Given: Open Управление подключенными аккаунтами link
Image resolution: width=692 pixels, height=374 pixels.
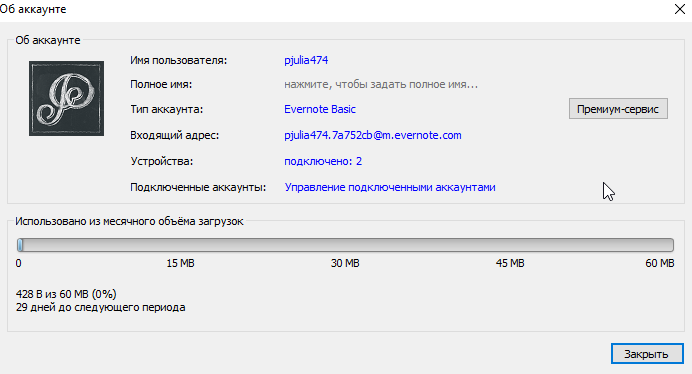Looking at the screenshot, I should (390, 187).
